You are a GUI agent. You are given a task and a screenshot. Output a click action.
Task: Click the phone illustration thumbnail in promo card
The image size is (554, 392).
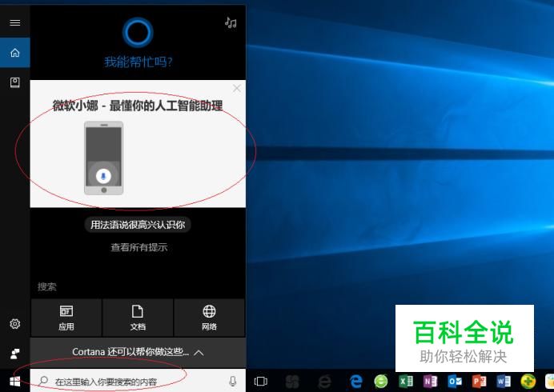click(x=104, y=158)
